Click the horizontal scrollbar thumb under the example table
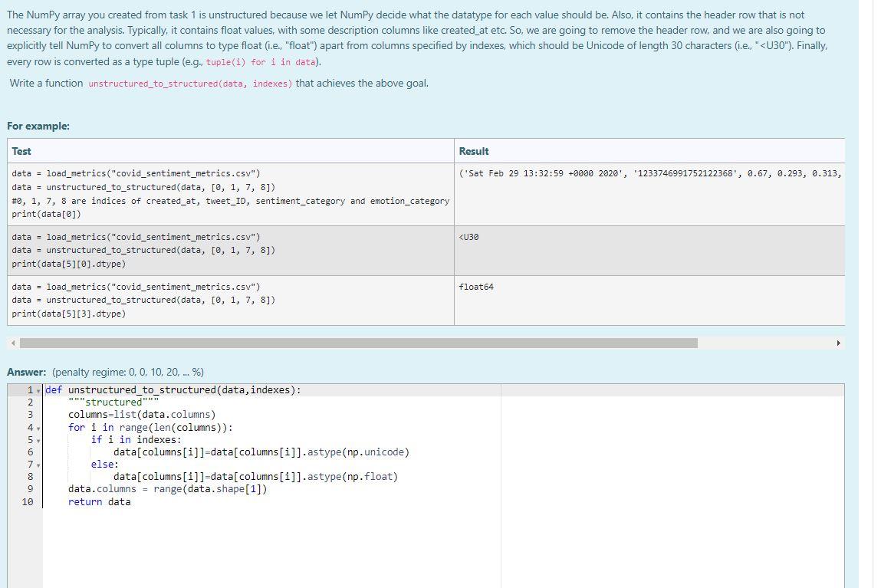 tap(359, 343)
